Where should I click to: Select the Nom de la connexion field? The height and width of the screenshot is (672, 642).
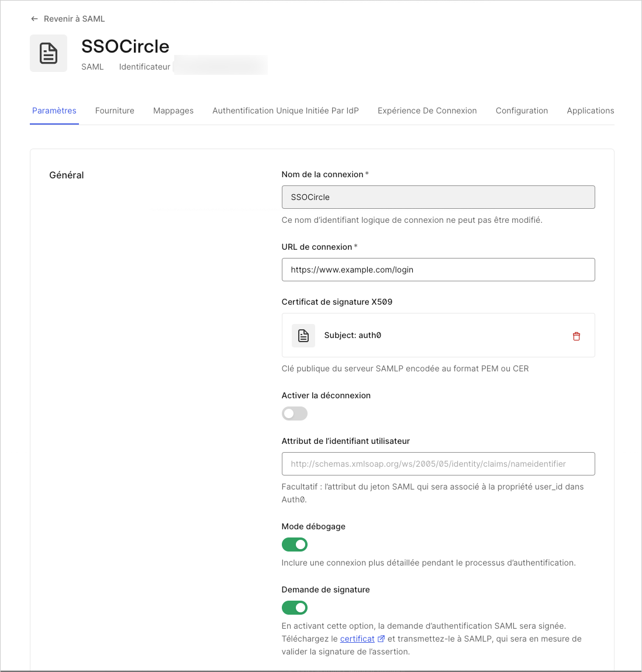tap(438, 197)
